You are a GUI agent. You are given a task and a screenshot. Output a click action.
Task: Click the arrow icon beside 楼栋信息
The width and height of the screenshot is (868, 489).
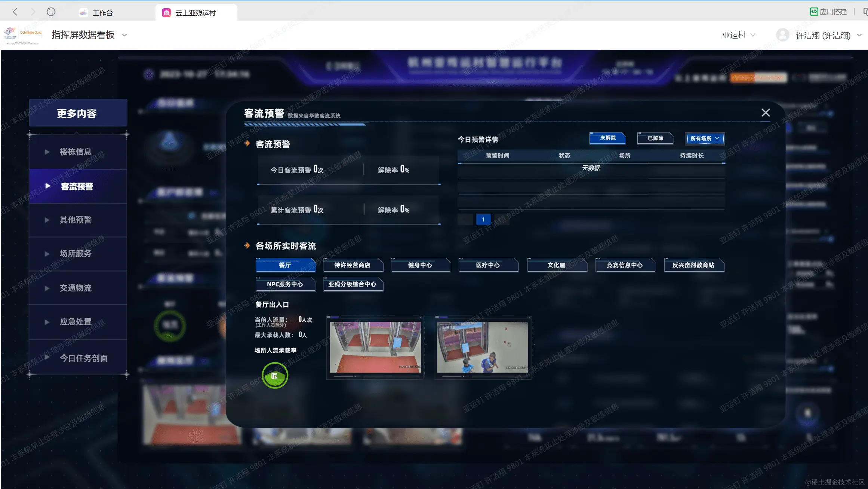coord(47,152)
